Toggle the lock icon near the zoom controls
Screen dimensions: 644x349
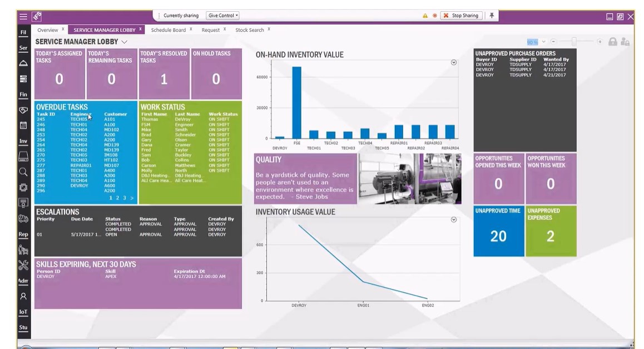tap(613, 41)
